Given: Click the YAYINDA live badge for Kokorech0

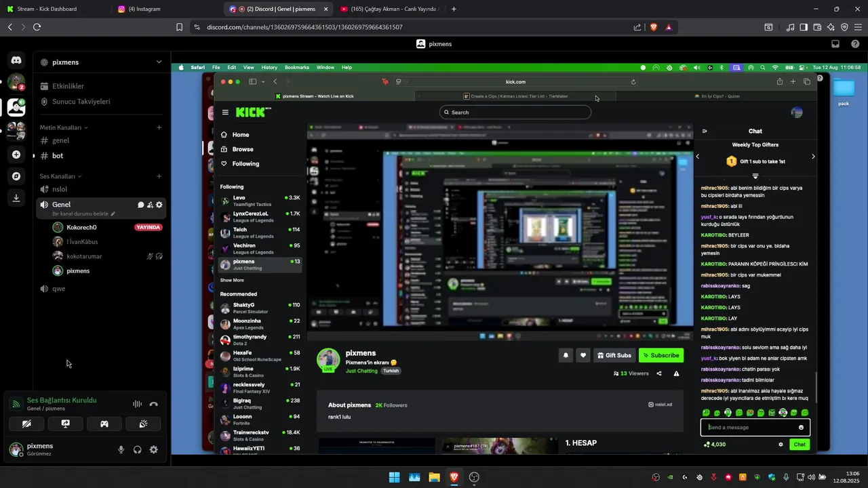Looking at the screenshot, I should point(149,228).
